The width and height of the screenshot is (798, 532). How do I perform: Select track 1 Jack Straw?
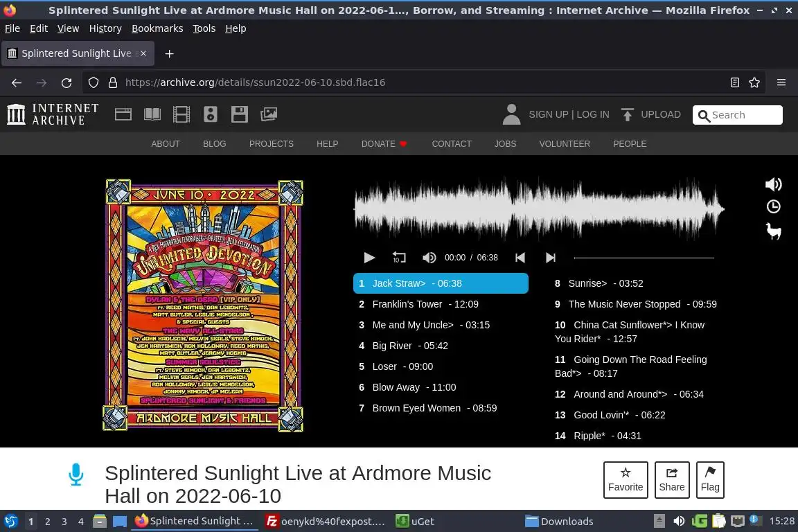coord(441,283)
